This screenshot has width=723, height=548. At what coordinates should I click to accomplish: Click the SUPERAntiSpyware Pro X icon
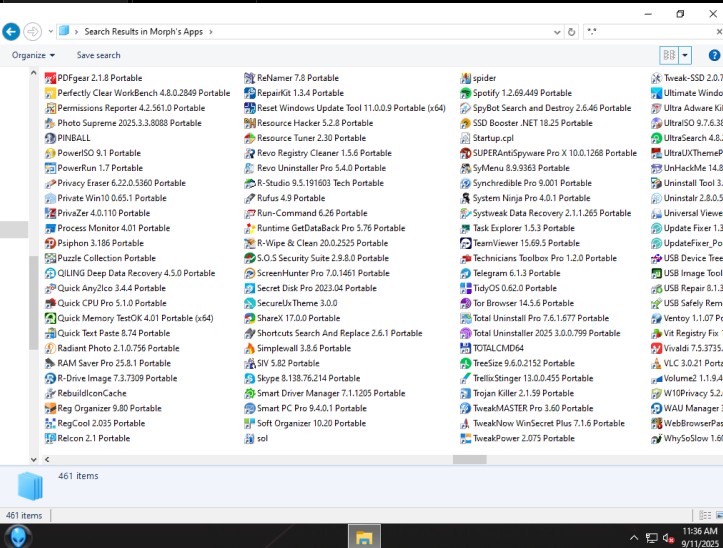(x=465, y=153)
